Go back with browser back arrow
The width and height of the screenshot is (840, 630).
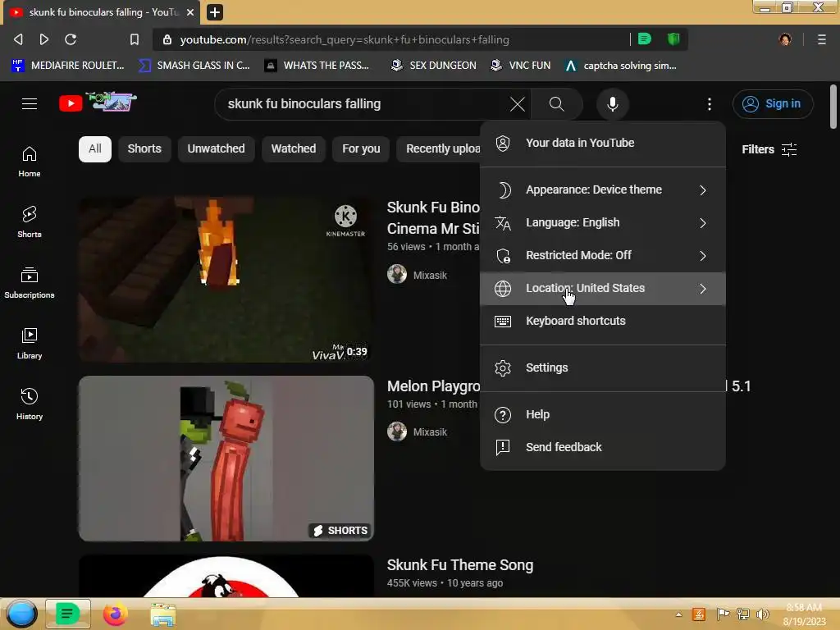(x=18, y=39)
